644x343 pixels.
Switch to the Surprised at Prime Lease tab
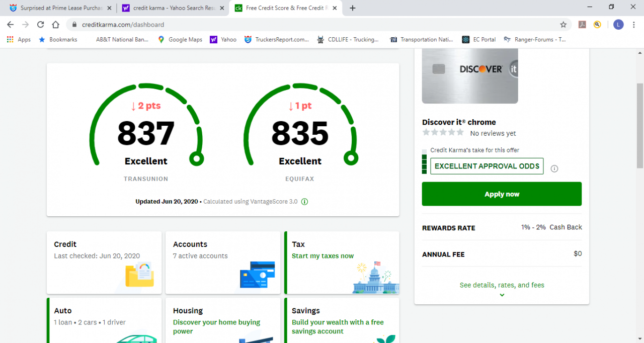(x=56, y=8)
